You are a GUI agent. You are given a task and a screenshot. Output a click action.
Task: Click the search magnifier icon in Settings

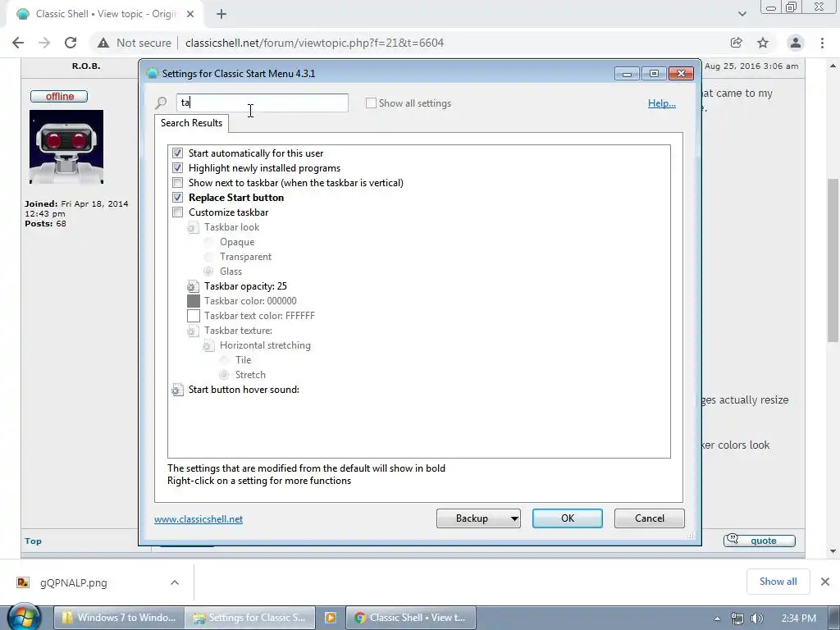tap(161, 103)
